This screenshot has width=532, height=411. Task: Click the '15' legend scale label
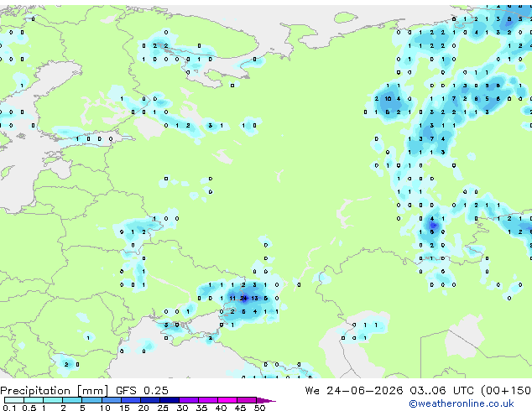coord(124,408)
